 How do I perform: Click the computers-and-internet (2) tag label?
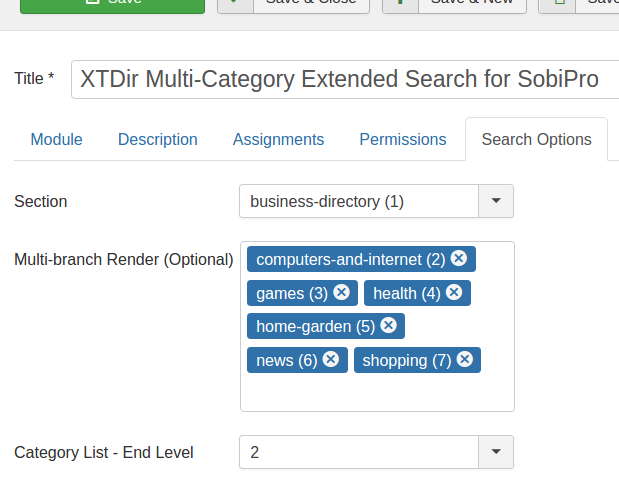(351, 260)
